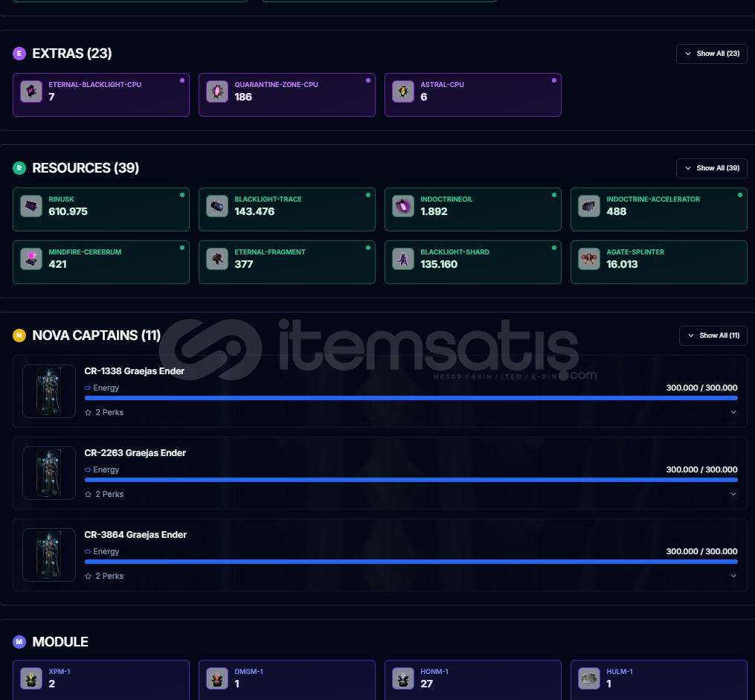This screenshot has height=700, width=755.
Task: Click the Rinusk value 610.975
Action: [x=68, y=211]
